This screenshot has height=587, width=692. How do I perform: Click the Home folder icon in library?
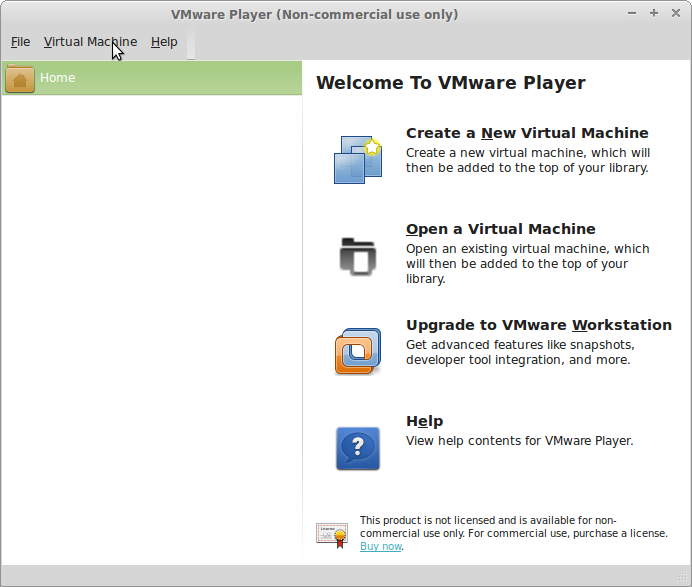20,79
